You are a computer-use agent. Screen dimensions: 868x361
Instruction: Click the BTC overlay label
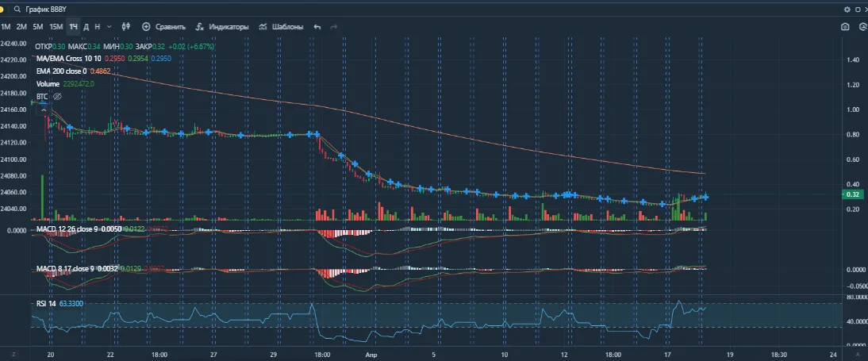tap(42, 96)
